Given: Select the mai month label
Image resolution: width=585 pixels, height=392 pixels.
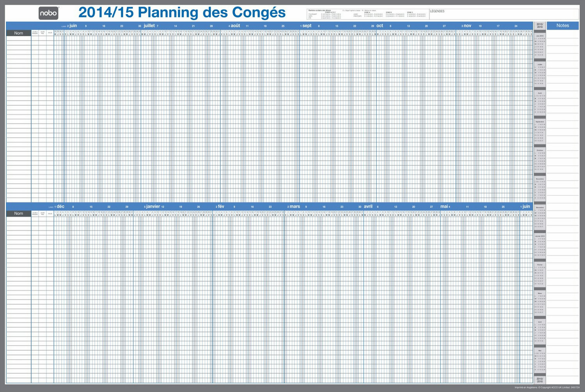Looking at the screenshot, I should tap(444, 207).
